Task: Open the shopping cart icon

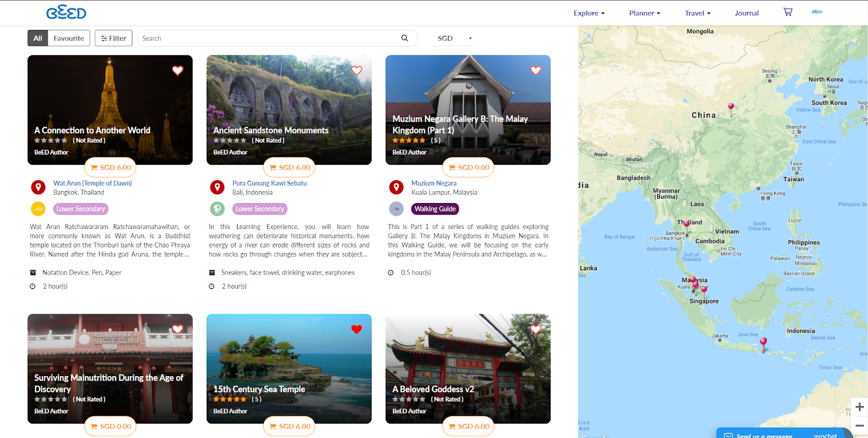Action: 788,12
